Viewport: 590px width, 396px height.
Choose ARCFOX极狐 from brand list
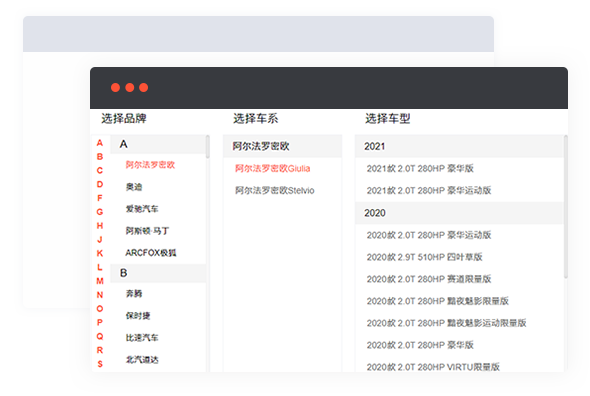click(x=151, y=253)
